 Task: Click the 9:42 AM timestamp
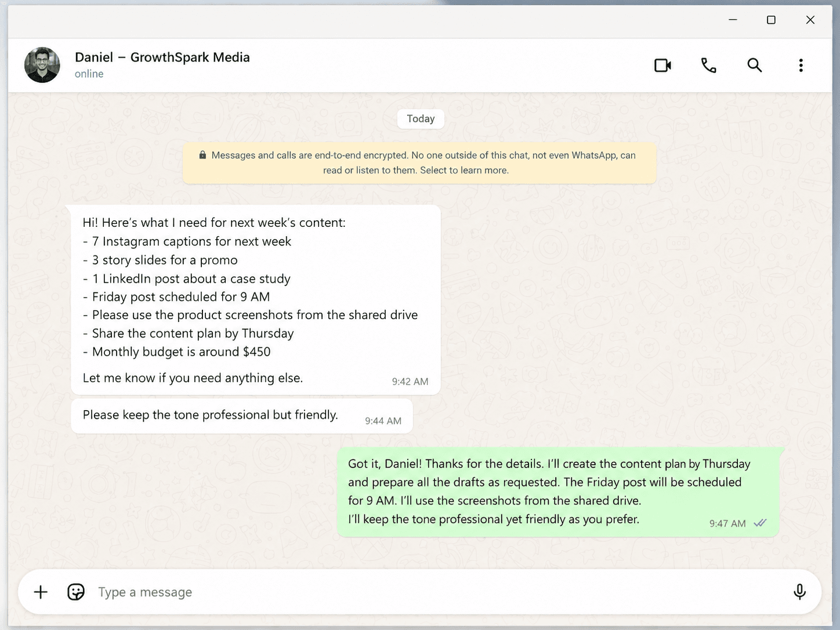point(410,382)
